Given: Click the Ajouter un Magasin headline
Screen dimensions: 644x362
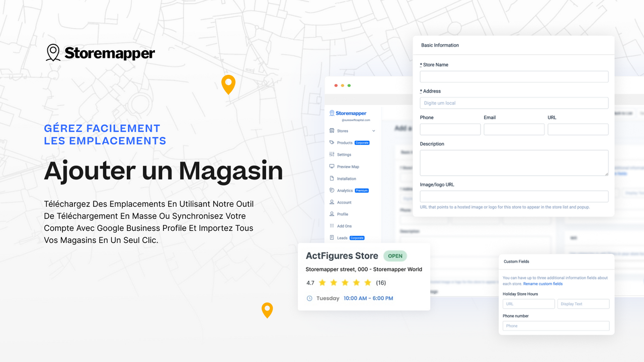Looking at the screenshot, I should point(164,171).
